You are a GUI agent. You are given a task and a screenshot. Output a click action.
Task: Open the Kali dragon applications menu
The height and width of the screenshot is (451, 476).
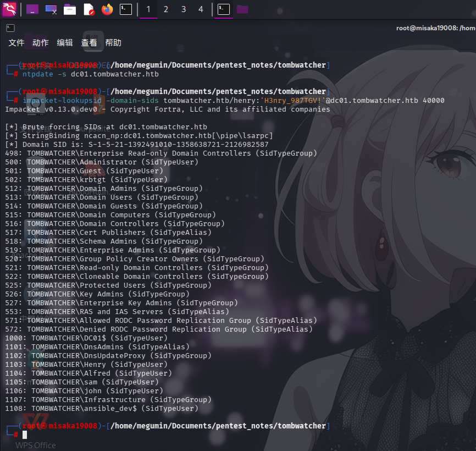pos(9,9)
